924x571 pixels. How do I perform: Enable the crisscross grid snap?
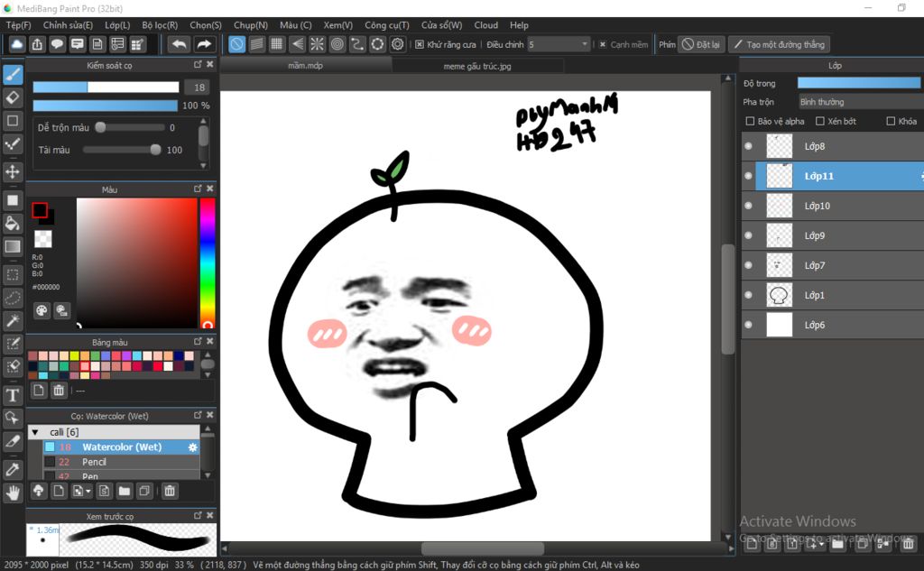tap(277, 44)
